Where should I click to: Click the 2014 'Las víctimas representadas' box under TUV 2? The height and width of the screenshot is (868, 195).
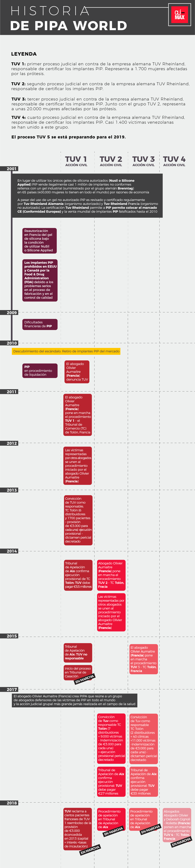pyautogui.click(x=111, y=612)
